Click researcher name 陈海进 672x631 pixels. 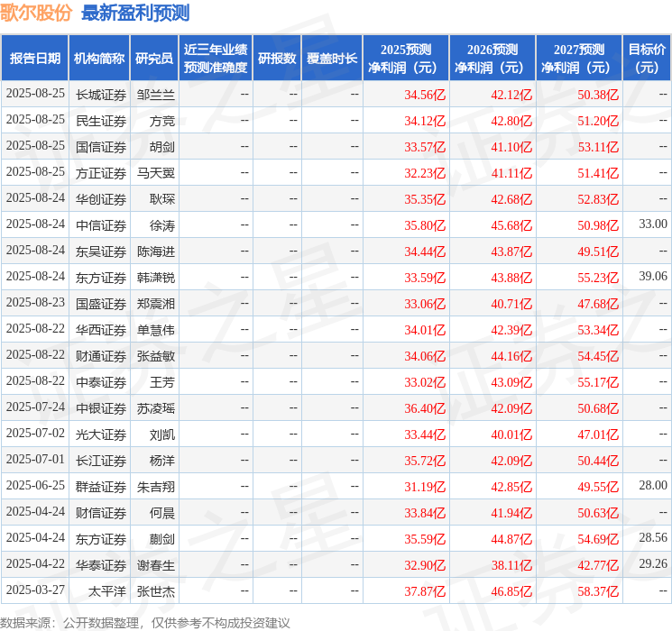click(x=156, y=251)
